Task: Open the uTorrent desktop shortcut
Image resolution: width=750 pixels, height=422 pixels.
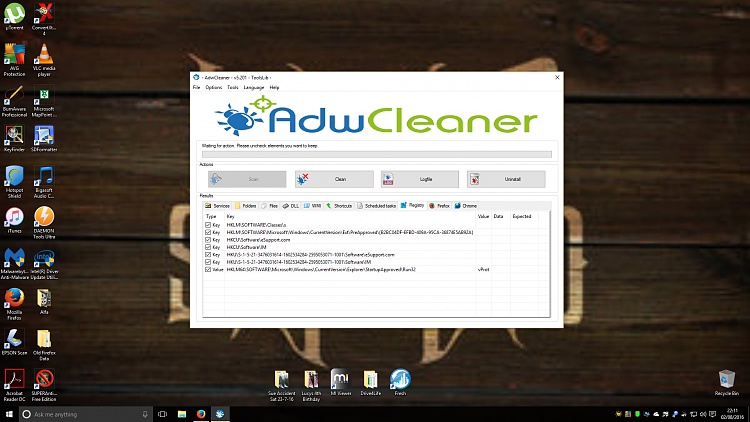Action: coord(14,16)
